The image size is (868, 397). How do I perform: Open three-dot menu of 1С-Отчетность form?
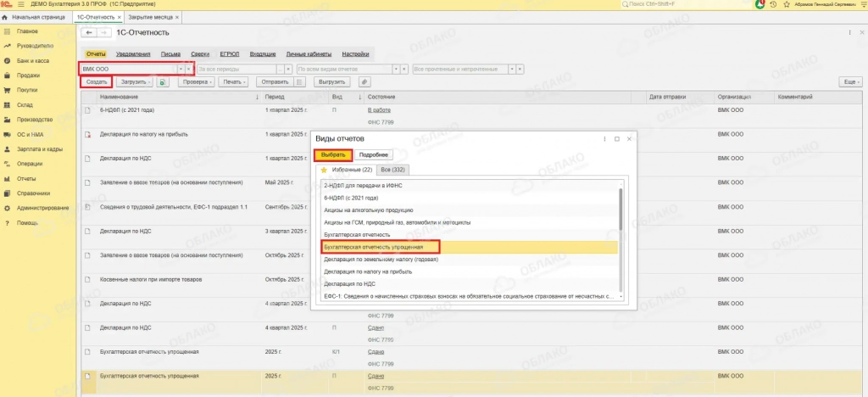[x=849, y=33]
